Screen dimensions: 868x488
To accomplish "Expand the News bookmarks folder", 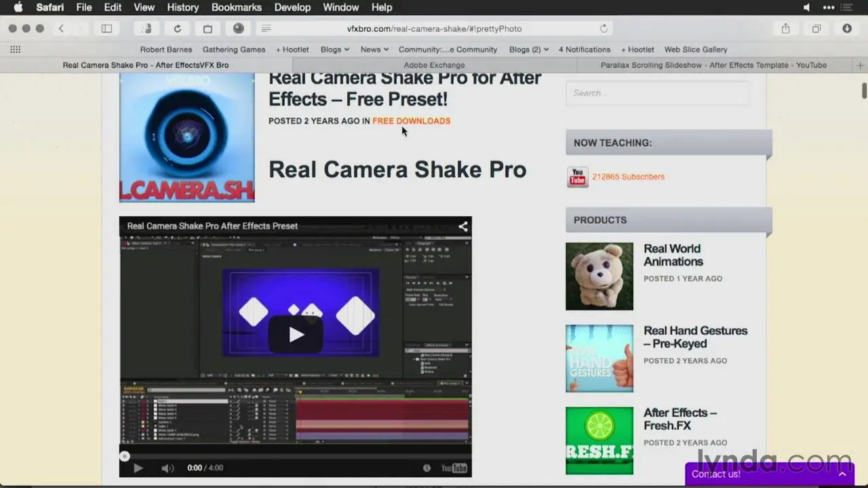I will (374, 49).
